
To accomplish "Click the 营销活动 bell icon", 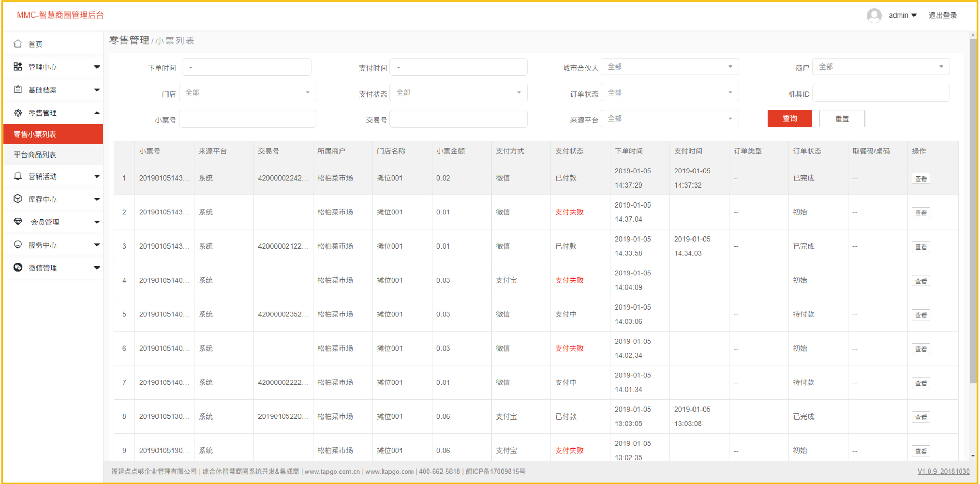I will [x=18, y=176].
